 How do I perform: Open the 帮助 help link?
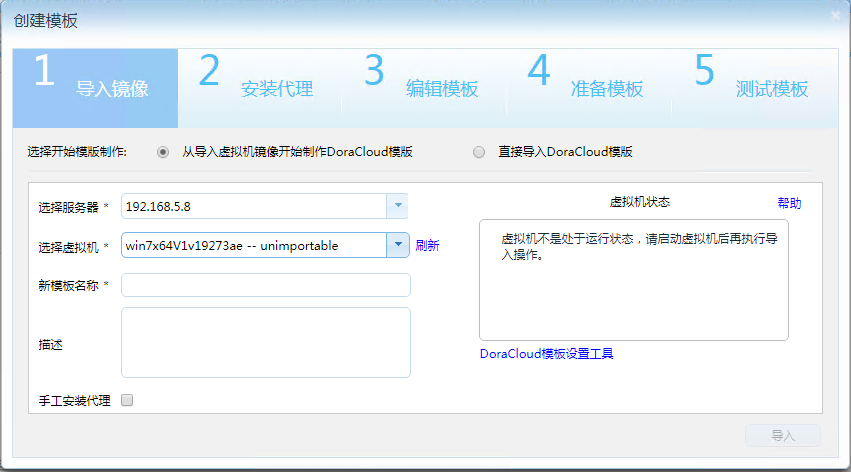point(789,203)
